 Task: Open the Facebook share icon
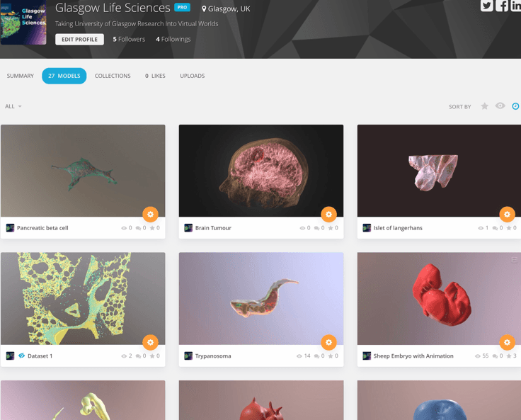tap(502, 6)
